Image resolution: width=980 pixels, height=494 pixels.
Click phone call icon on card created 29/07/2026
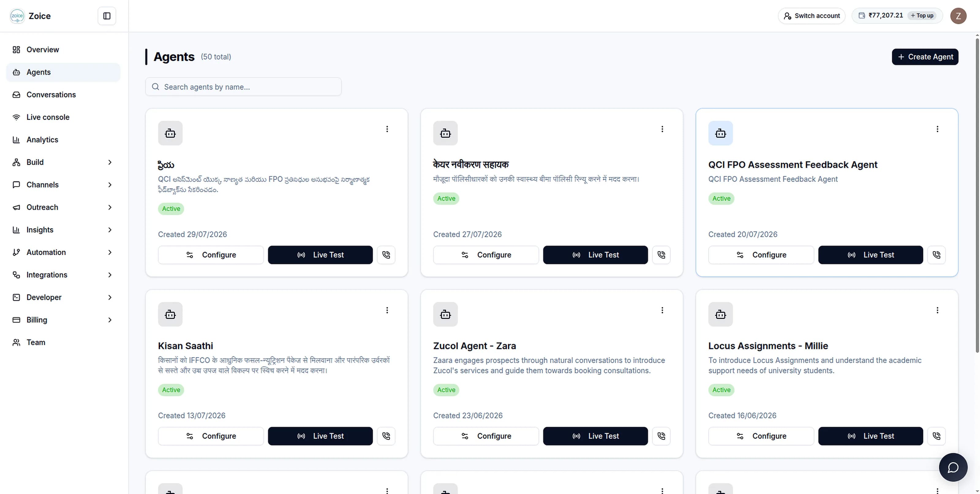386,255
